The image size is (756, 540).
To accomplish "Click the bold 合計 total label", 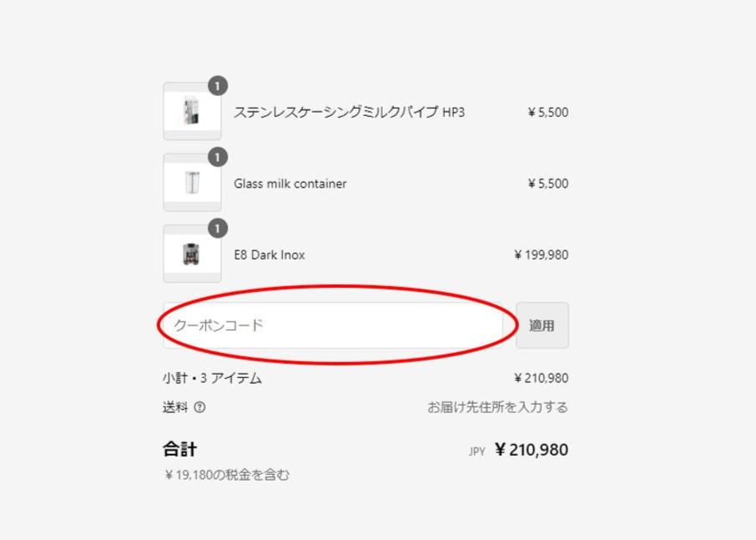I will pos(179,450).
